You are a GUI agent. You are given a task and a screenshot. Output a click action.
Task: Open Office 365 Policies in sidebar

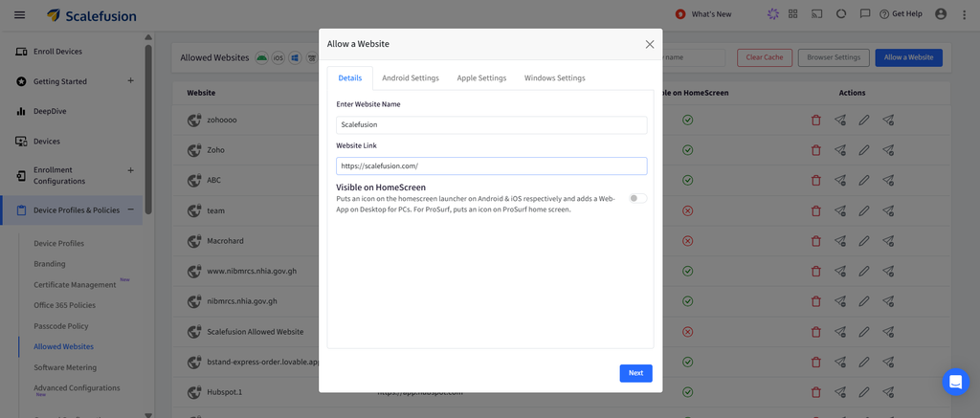[x=64, y=305]
